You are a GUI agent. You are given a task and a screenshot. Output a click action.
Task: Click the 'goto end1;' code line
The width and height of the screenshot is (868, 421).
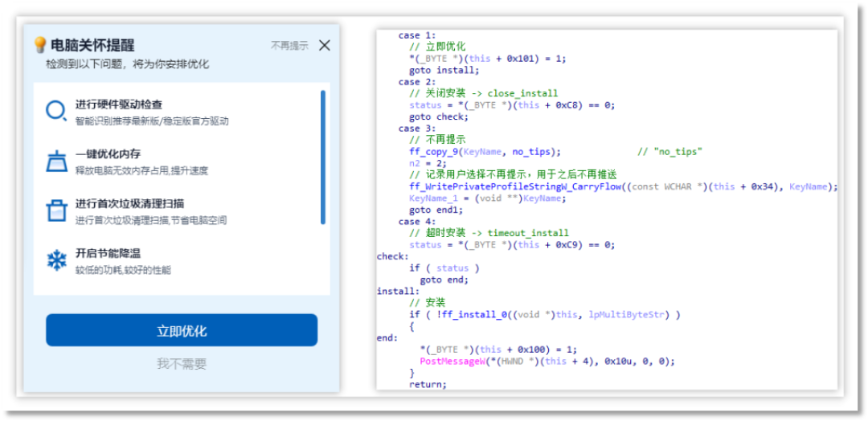coord(436,210)
